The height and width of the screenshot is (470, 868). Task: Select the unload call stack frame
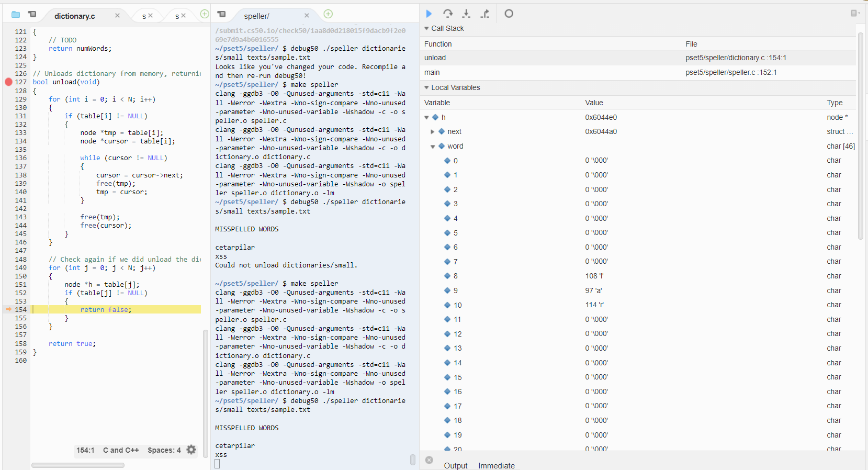[x=639, y=58]
